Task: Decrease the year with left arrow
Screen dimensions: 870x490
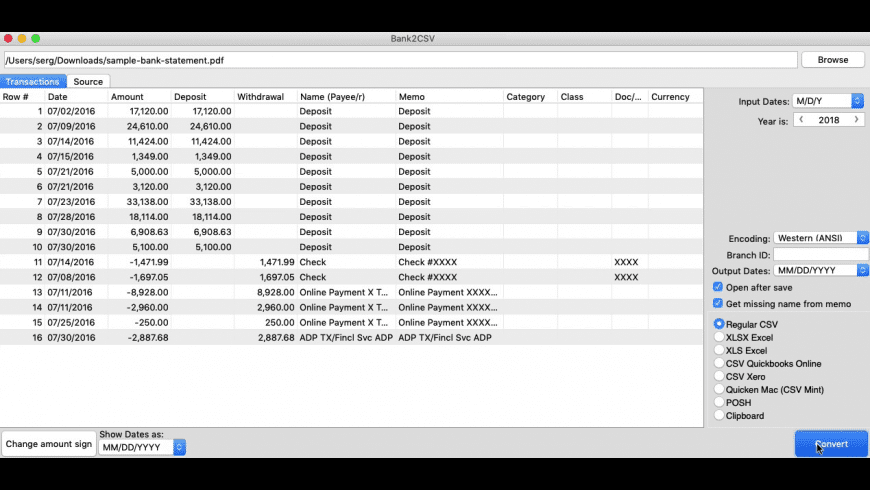Action: pyautogui.click(x=801, y=120)
